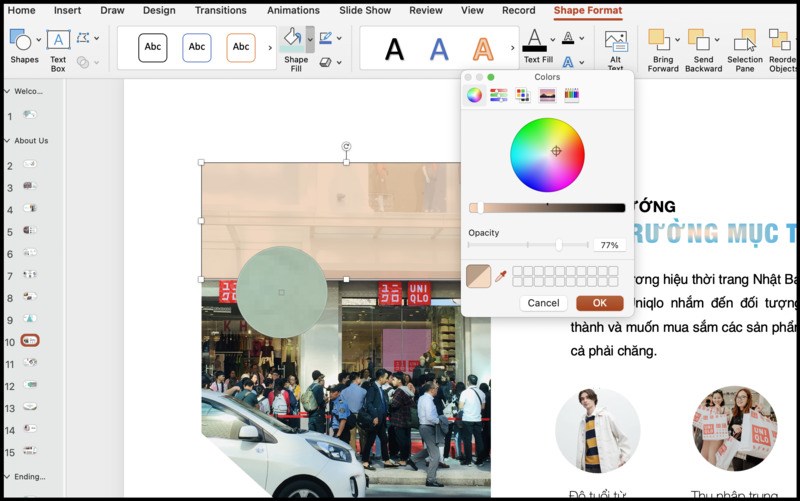Open the Shapes gallery dropdown
Viewport: 800px width, 501px height.
click(x=39, y=40)
